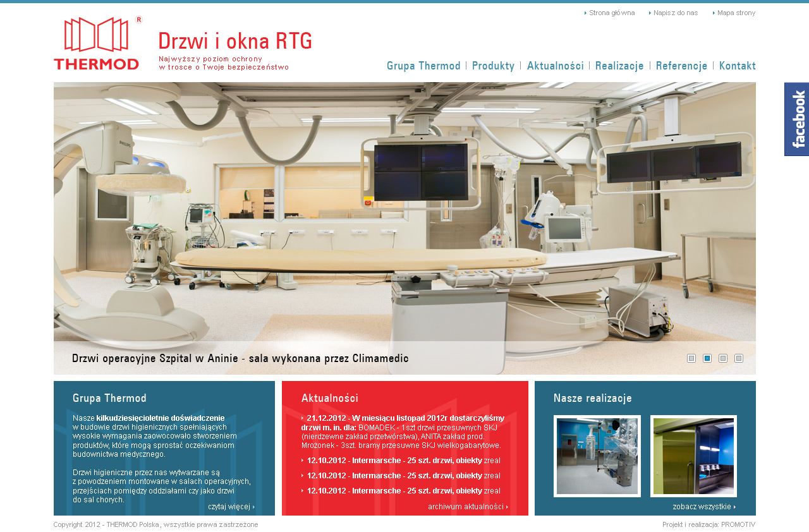Image resolution: width=809 pixels, height=532 pixels.
Task: Select the third slideshow indicator dot
Action: 723,358
